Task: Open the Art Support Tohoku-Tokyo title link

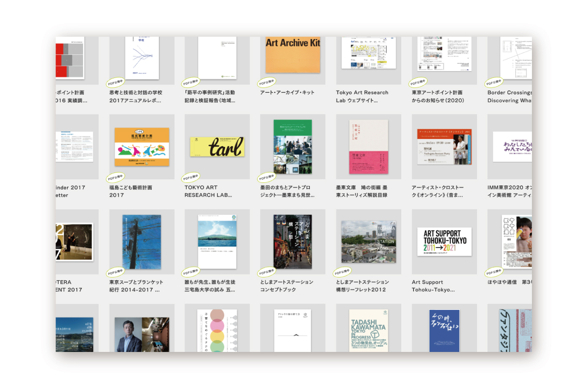Action: (433, 286)
